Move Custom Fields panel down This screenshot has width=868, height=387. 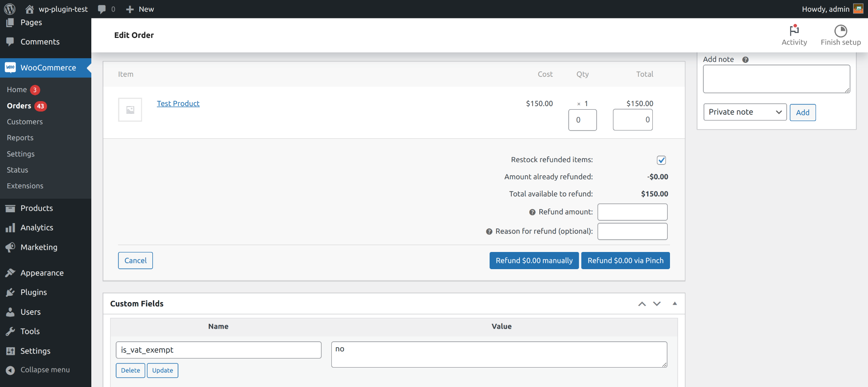(657, 304)
